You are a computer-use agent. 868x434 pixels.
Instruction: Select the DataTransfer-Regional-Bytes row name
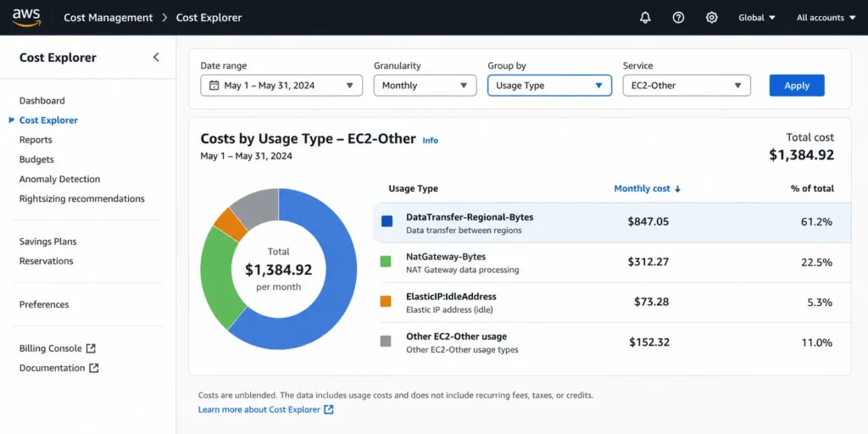[x=470, y=217]
